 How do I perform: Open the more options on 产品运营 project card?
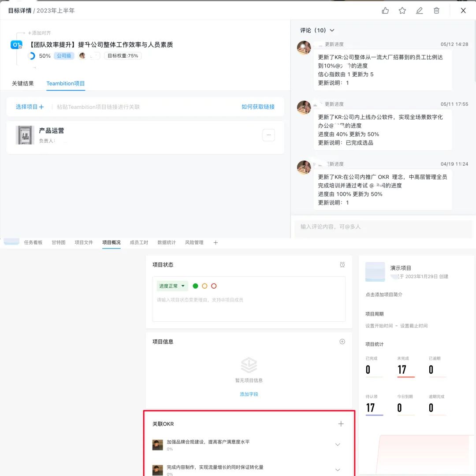coord(268,135)
